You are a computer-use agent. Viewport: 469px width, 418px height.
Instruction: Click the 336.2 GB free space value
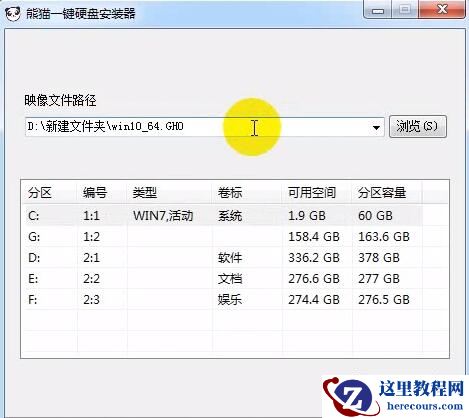[314, 258]
